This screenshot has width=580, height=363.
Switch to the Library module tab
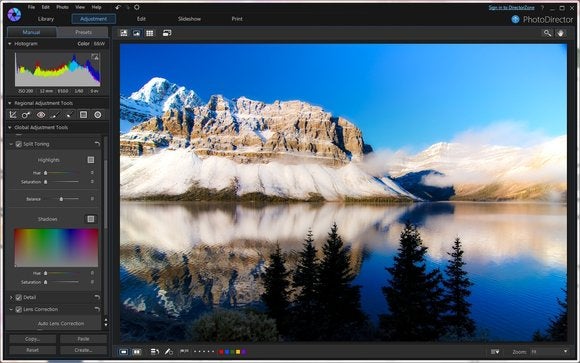pyautogui.click(x=46, y=19)
